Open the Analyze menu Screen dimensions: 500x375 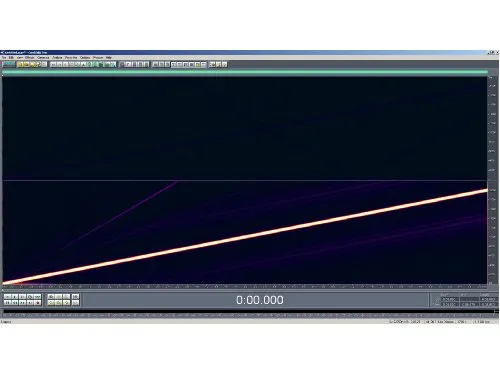57,58
